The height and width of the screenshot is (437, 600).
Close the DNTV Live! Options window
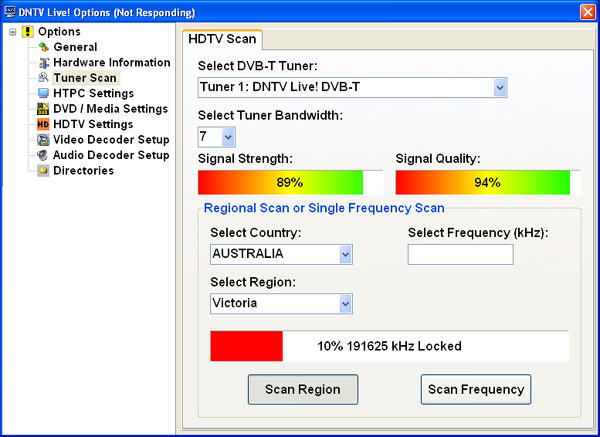point(587,12)
